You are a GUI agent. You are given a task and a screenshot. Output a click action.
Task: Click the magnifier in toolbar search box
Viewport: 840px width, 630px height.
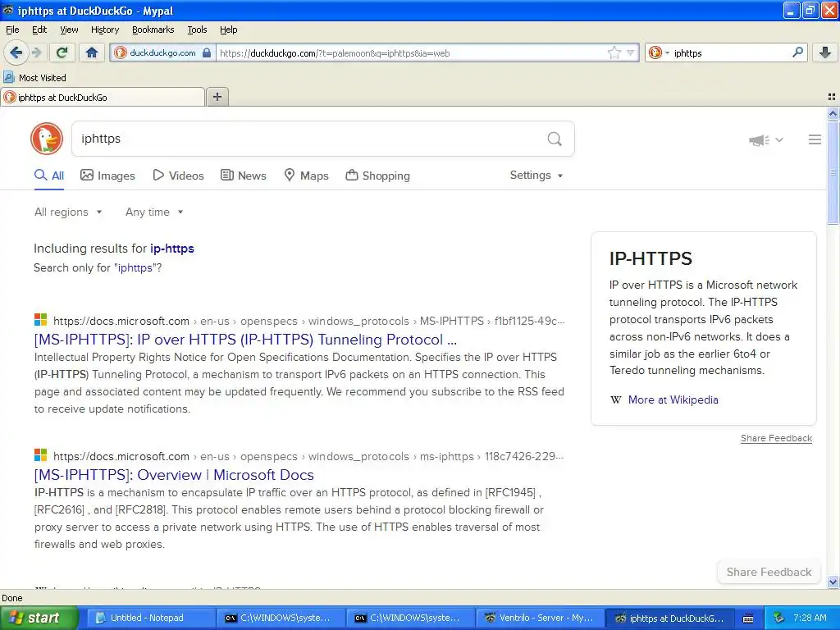pos(797,52)
